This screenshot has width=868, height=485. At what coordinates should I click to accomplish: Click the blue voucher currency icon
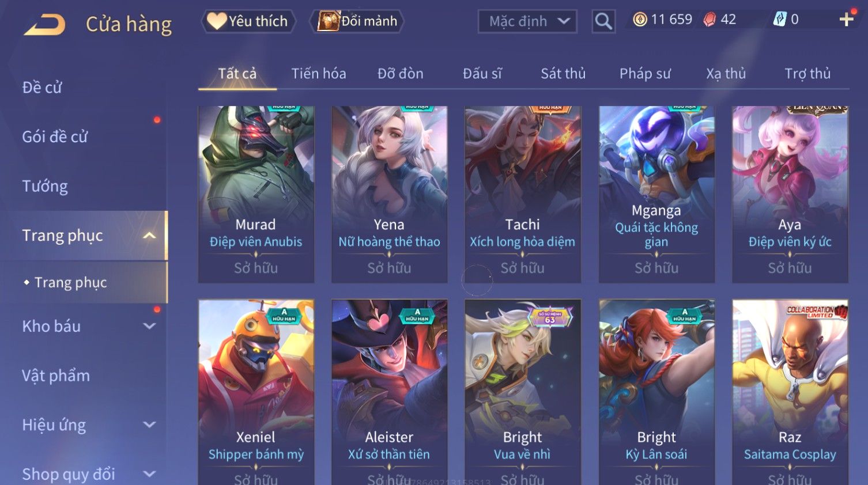click(780, 20)
